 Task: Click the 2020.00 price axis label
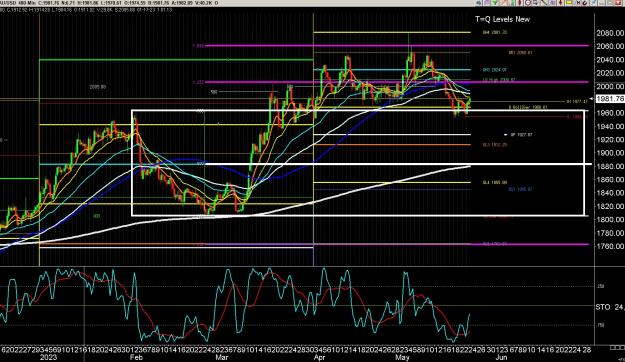click(610, 73)
